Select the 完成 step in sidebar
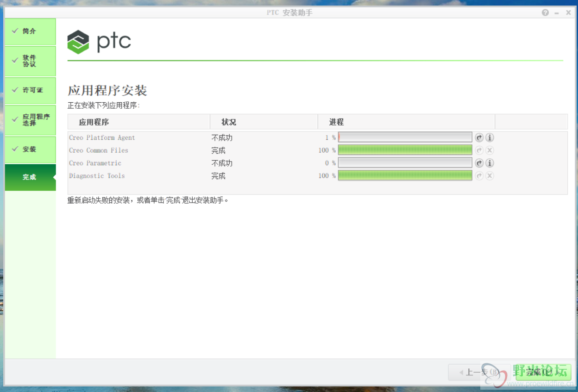Viewport: 578px width, 392px height. (30, 177)
